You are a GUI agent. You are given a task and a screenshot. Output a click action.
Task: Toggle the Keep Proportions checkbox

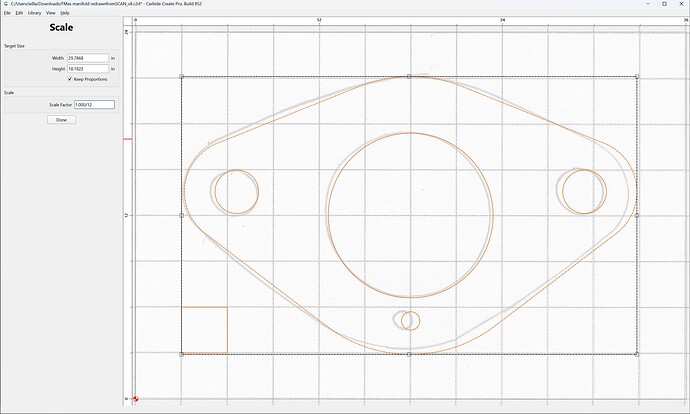click(x=70, y=79)
